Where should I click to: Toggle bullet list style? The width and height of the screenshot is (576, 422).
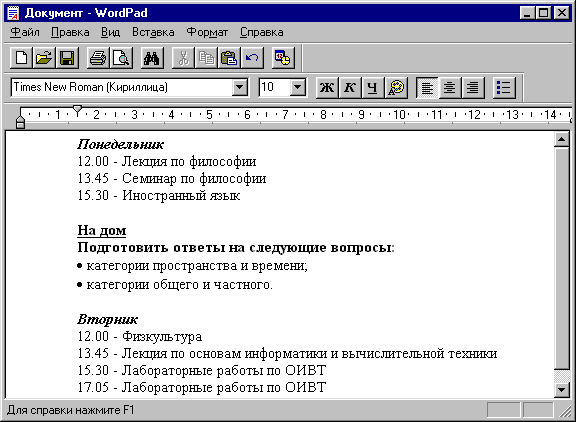[504, 88]
